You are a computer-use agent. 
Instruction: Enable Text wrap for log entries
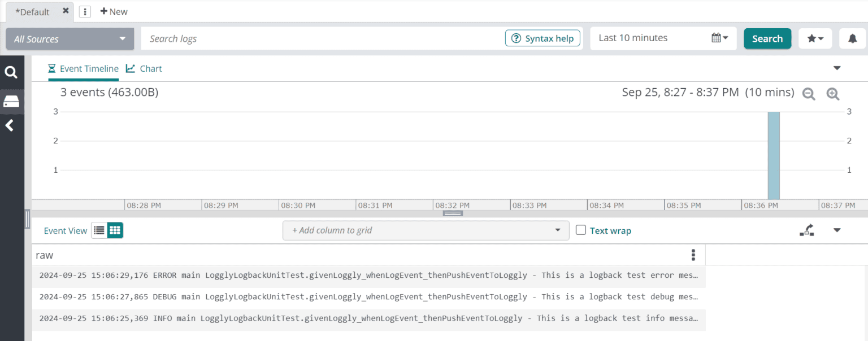580,230
